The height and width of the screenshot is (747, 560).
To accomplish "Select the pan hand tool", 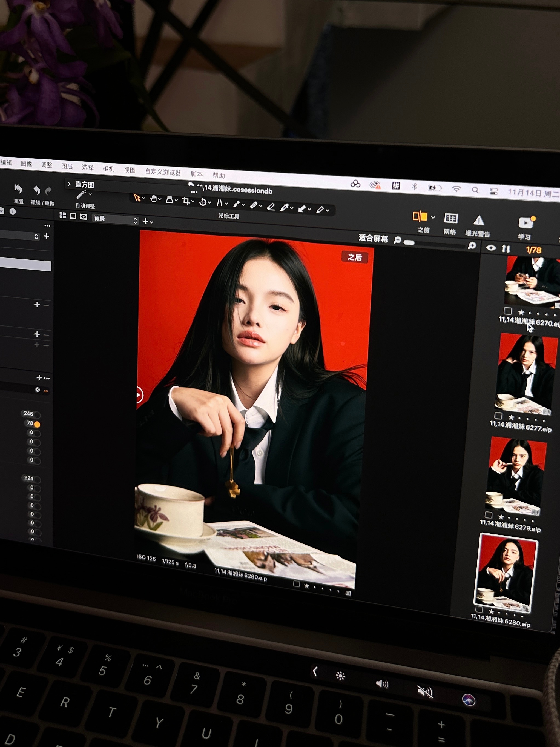I will [x=154, y=199].
